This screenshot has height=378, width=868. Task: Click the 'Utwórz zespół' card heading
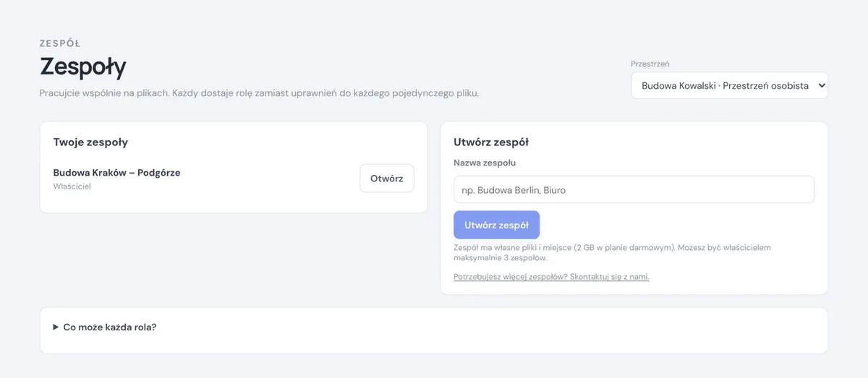click(491, 142)
